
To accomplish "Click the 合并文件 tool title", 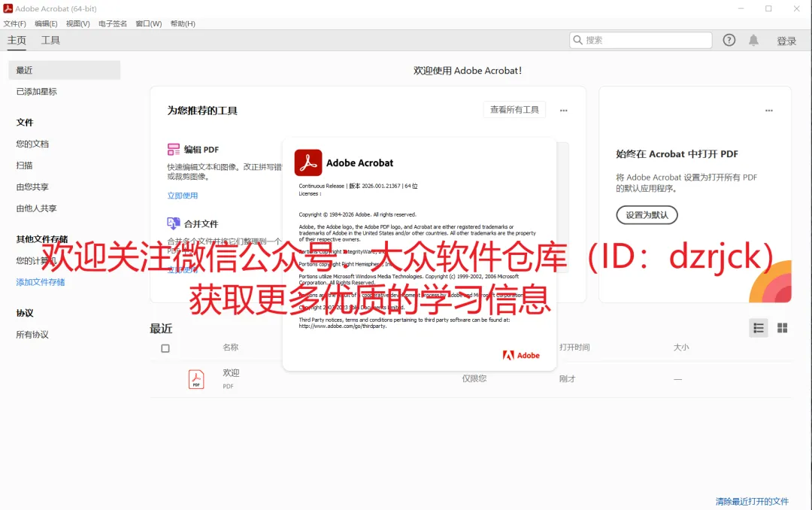I will point(201,224).
